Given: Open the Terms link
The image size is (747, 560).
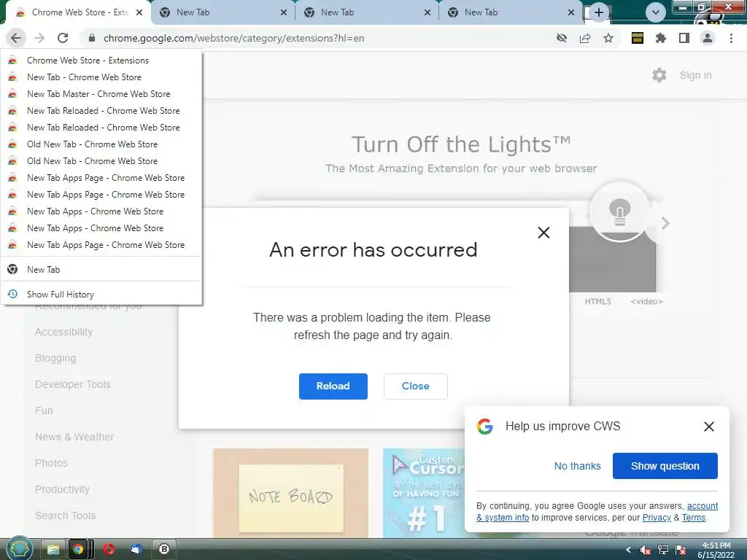Looking at the screenshot, I should 693,518.
